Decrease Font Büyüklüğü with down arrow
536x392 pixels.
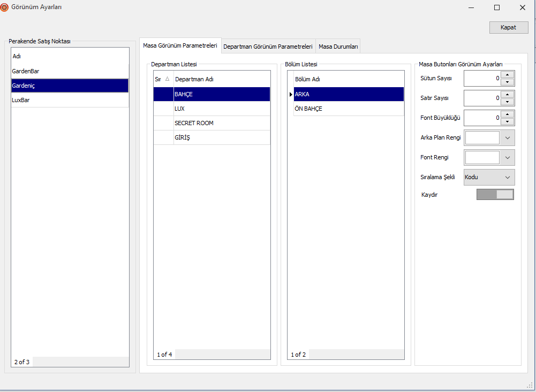click(x=507, y=121)
